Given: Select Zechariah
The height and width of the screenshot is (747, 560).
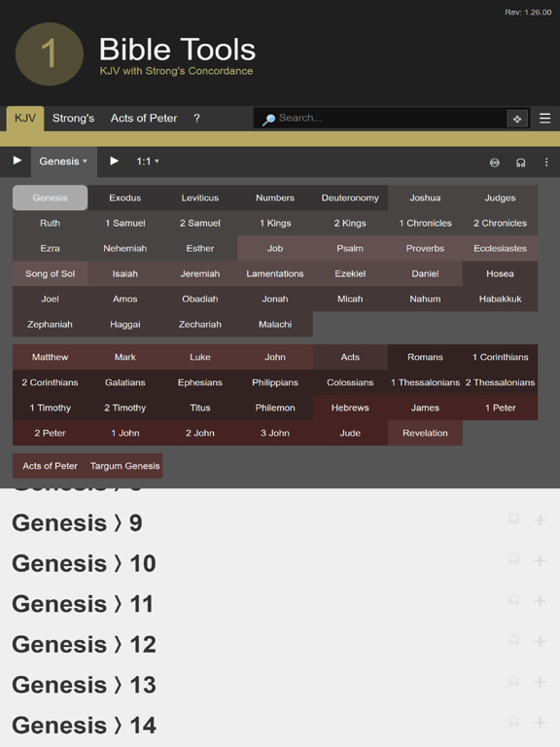Looking at the screenshot, I should (200, 324).
